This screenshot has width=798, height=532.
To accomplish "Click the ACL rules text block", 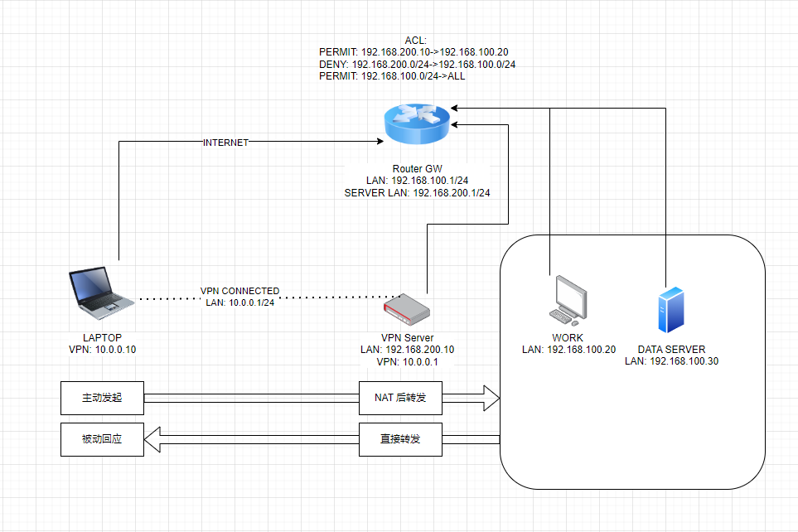I will 417,58.
